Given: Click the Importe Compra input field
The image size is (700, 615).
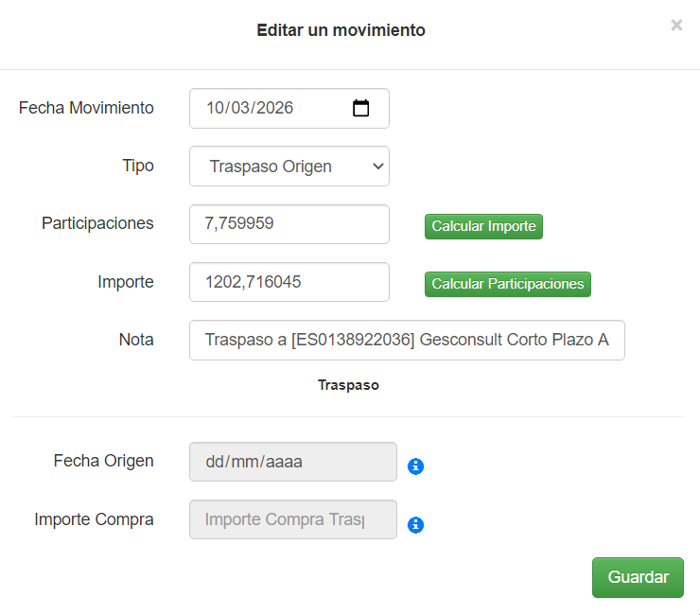Looking at the screenshot, I should [293, 519].
